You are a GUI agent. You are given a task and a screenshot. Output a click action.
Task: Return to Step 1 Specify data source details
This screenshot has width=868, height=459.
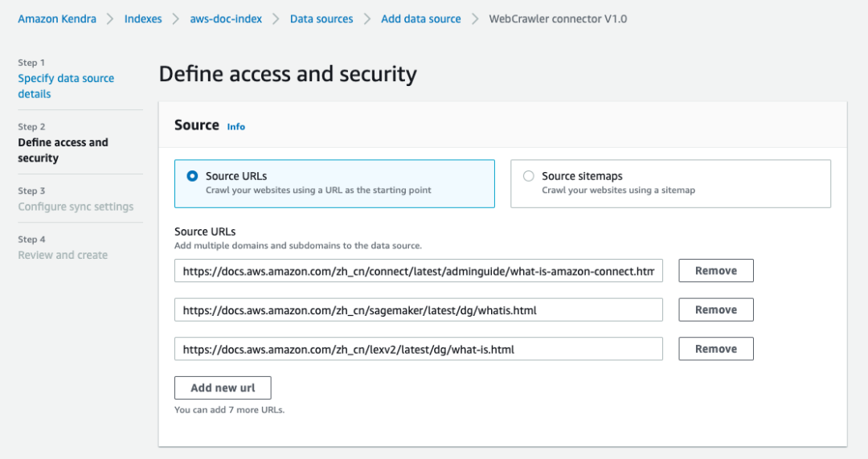66,86
